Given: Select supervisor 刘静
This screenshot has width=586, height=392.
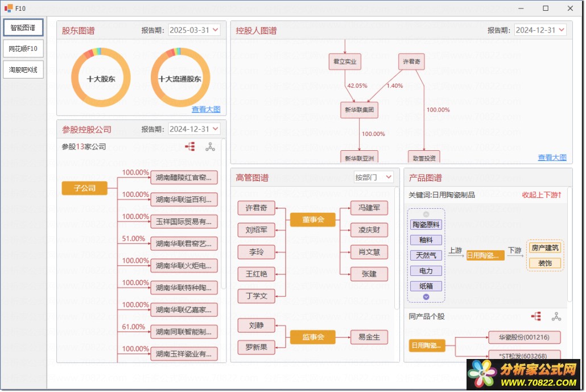Looking at the screenshot, I should pyautogui.click(x=257, y=325).
